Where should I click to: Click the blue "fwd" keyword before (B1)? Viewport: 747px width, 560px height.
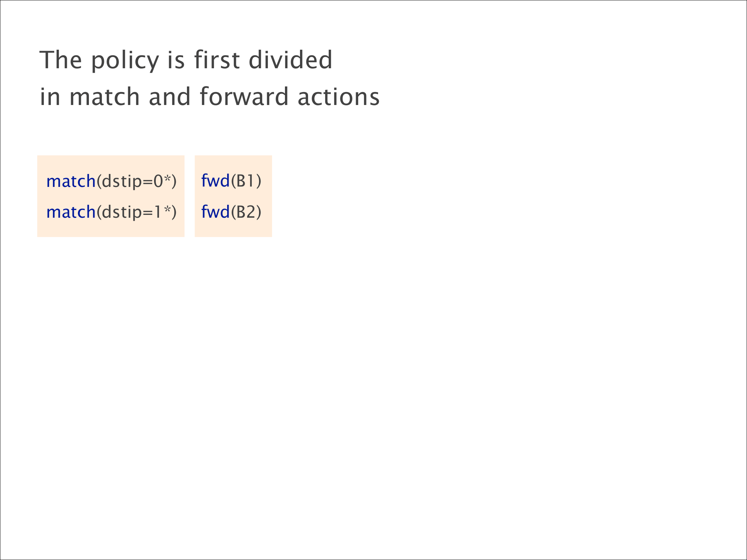tap(215, 181)
